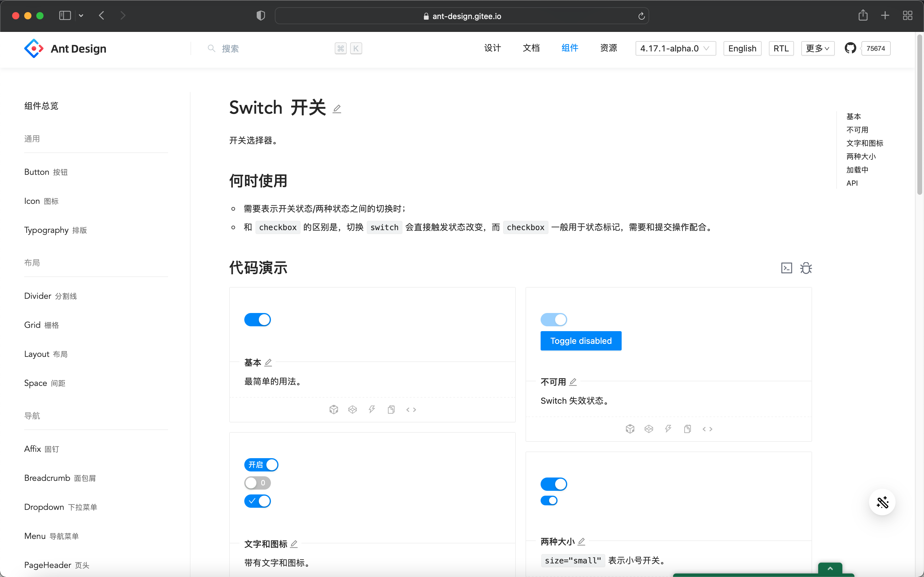Toggle debug demos with bug icon
Screen dimensions: 924x577
(x=806, y=268)
